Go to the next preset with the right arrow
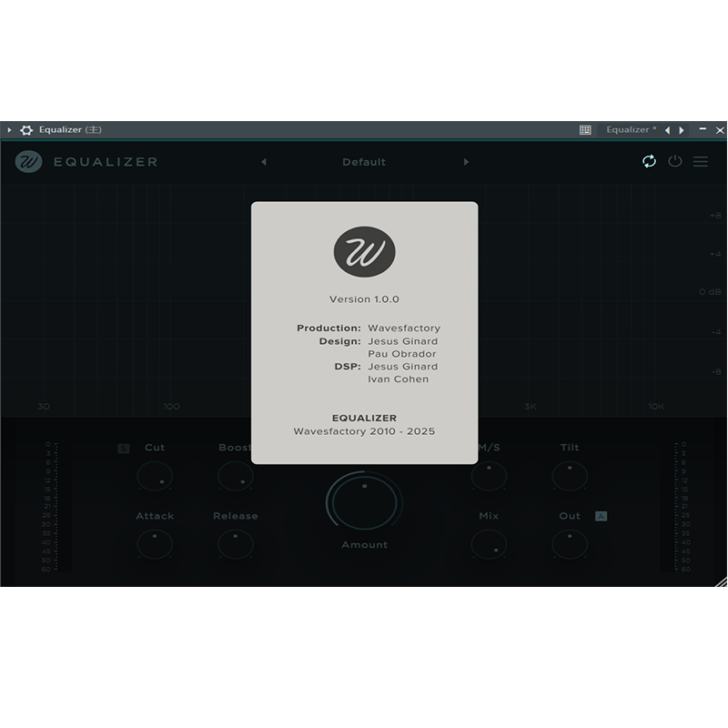 pos(466,162)
